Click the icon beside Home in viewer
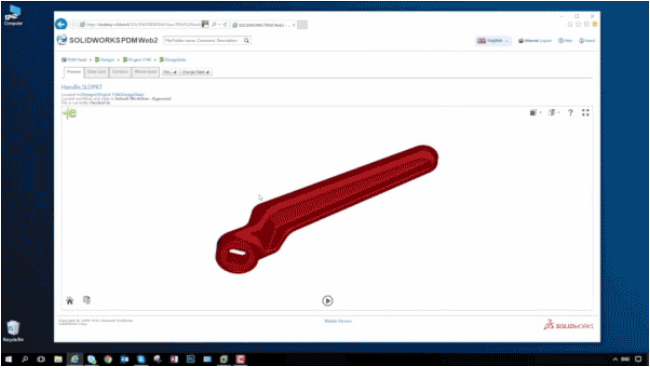The height and width of the screenshot is (370, 650). coord(87,300)
